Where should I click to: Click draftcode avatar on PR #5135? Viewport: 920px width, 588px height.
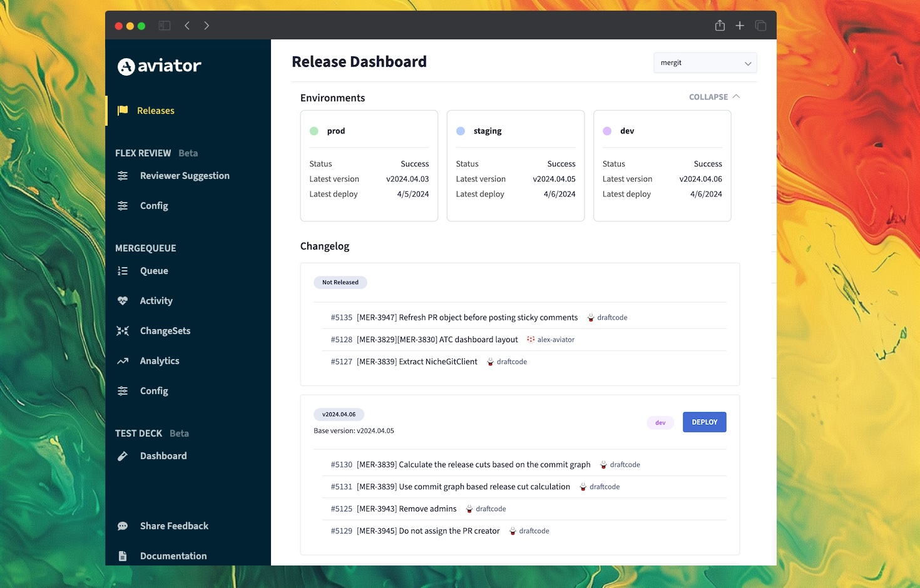click(x=591, y=318)
